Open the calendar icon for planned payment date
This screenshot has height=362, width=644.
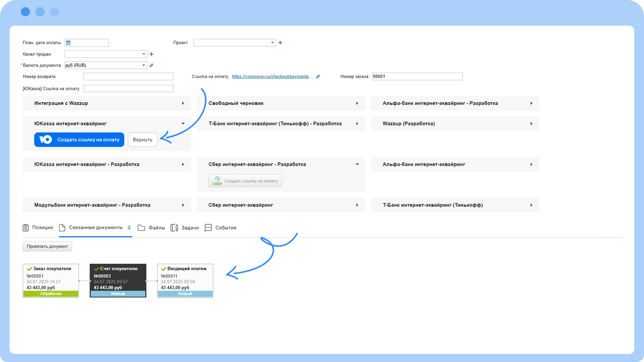pos(68,43)
